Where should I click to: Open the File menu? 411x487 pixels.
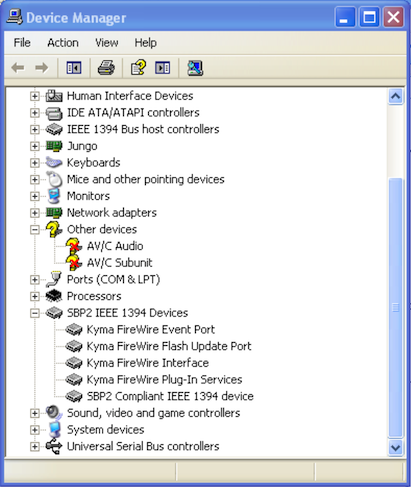[x=22, y=43]
